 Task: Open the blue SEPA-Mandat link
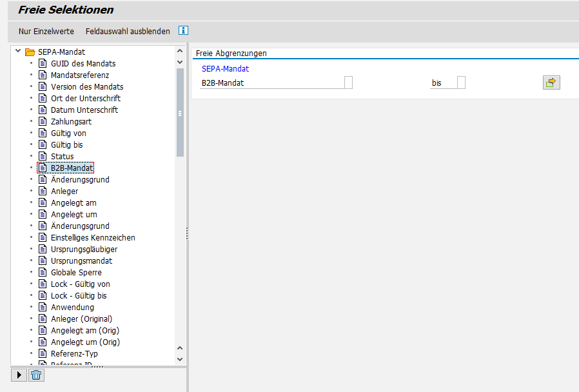225,68
